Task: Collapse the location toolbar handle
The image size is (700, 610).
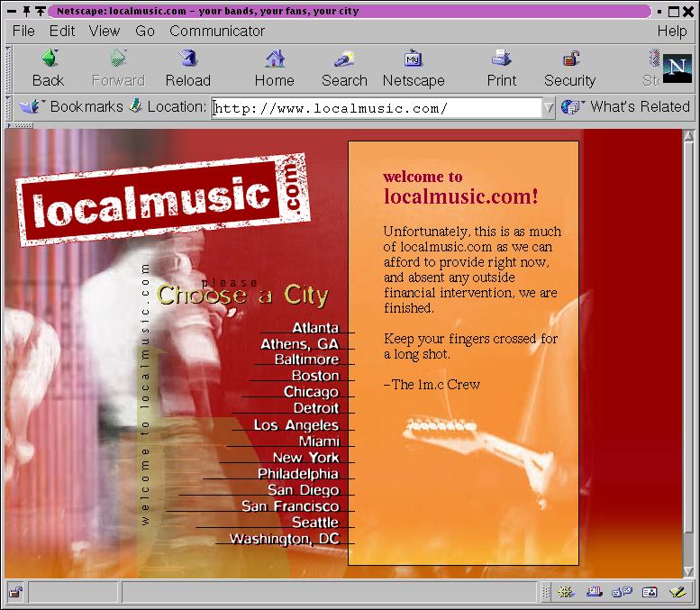Action: point(8,107)
